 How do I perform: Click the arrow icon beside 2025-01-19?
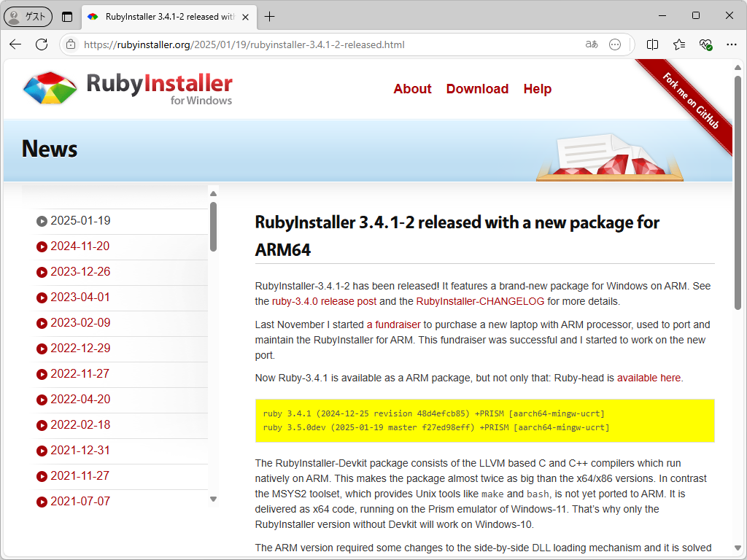(42, 221)
